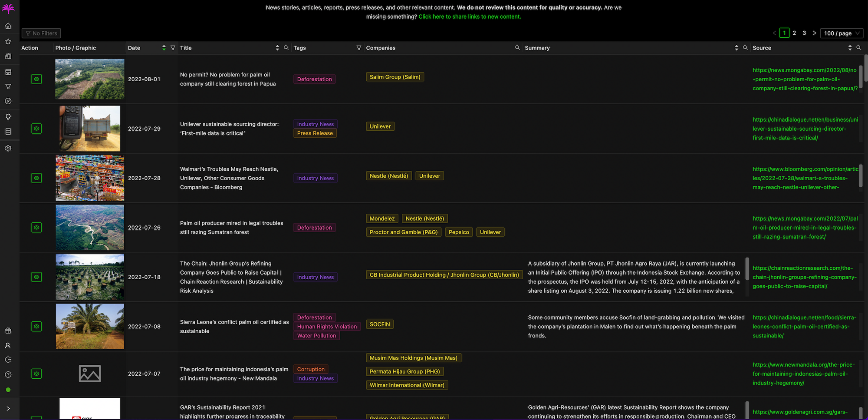Open the 100 / page size dropdown
The image size is (868, 420).
click(x=842, y=33)
